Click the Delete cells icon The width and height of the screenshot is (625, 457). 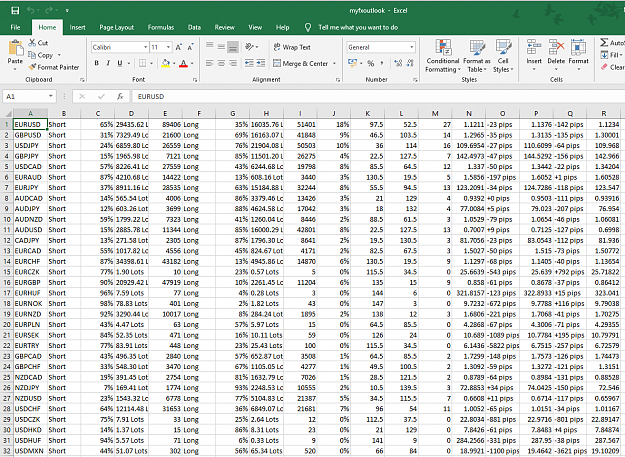click(x=556, y=47)
